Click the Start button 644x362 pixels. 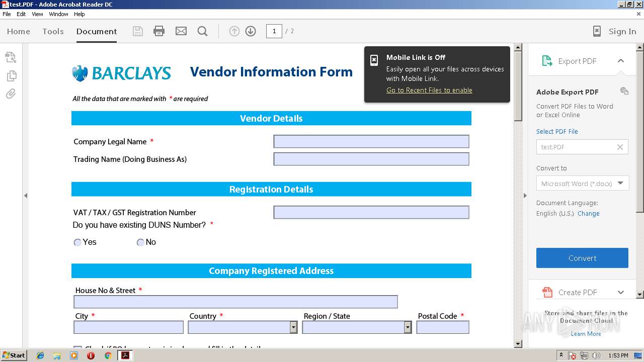(x=14, y=355)
